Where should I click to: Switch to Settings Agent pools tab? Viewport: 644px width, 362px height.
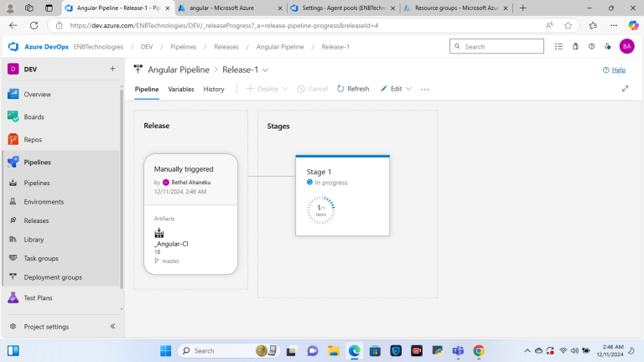pos(343,8)
